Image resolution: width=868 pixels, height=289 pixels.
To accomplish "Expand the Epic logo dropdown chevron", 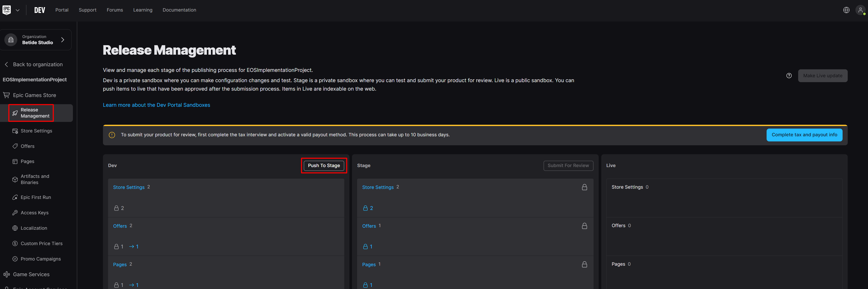I will (x=17, y=10).
